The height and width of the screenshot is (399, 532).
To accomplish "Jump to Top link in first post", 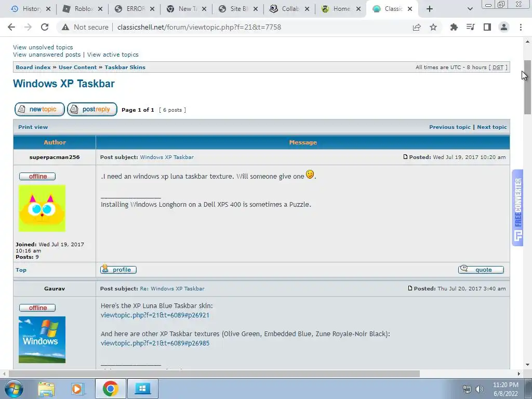I will [21, 270].
